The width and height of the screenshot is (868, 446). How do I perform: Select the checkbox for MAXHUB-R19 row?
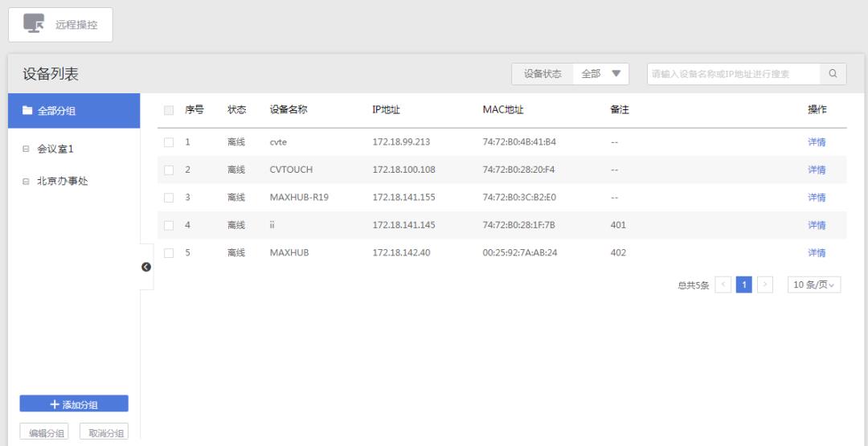coord(169,198)
